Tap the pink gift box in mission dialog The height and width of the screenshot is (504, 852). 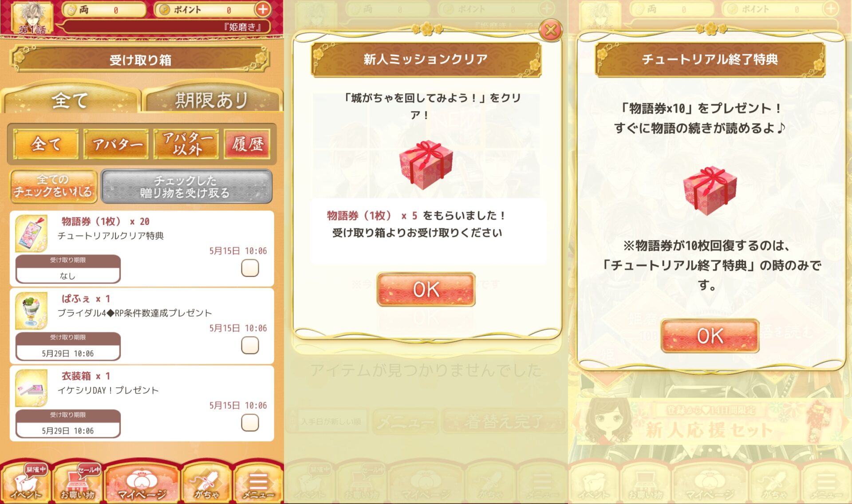tap(426, 164)
